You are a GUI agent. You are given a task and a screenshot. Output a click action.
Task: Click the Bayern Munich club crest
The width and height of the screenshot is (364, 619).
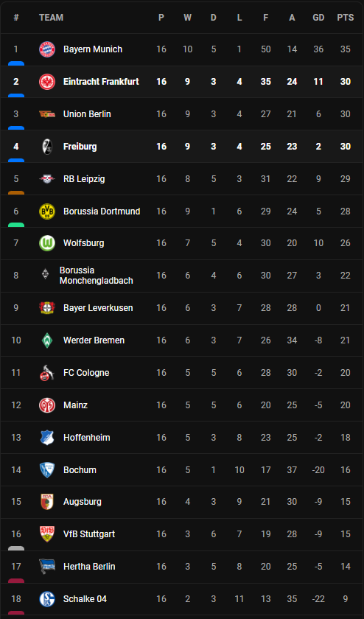[x=47, y=49]
